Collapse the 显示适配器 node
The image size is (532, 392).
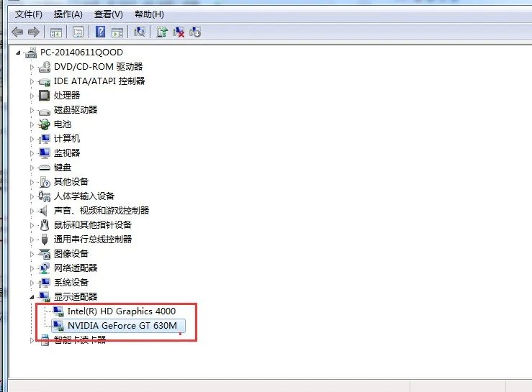coord(32,297)
